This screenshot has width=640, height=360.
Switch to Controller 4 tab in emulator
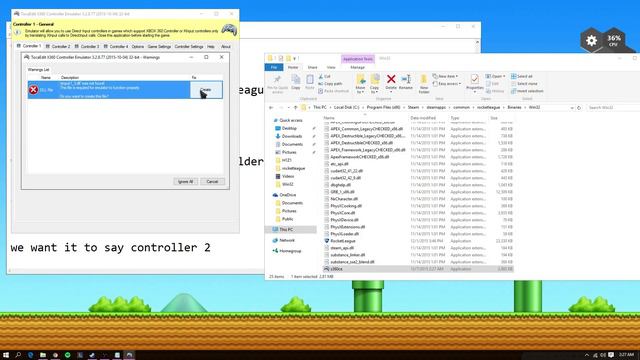click(x=116, y=47)
